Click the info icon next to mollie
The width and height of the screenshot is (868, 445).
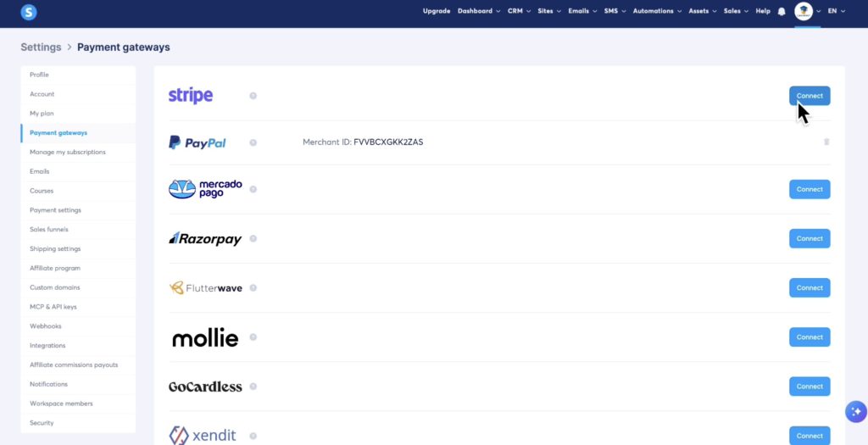pos(253,337)
